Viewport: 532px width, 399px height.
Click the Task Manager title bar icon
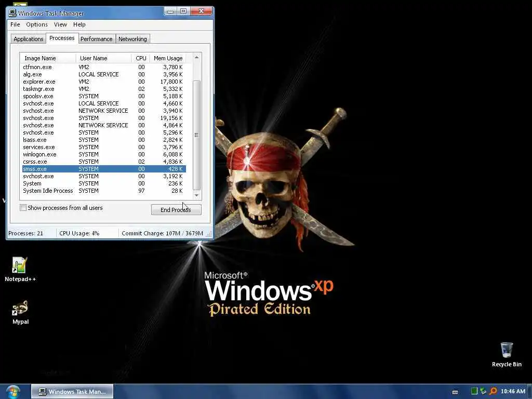(12, 13)
